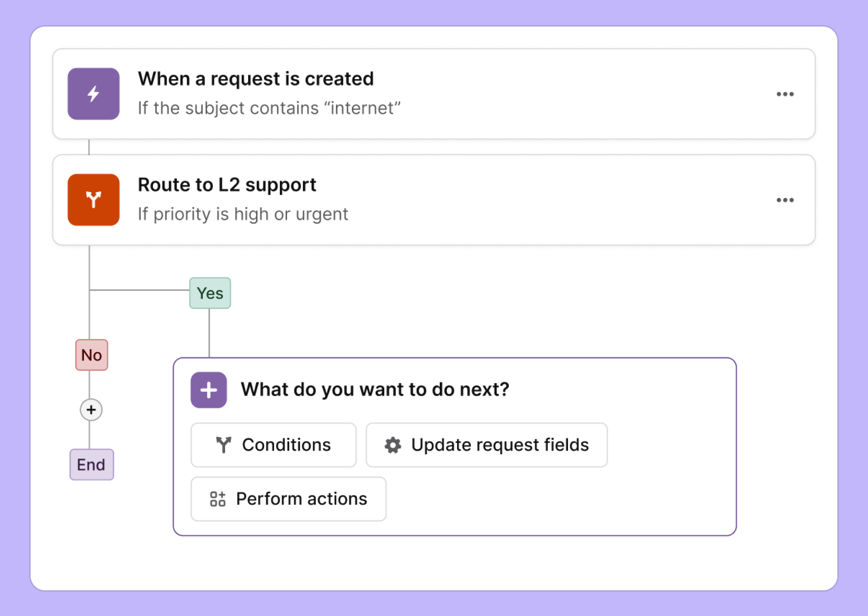Screen dimensions: 868x616
Task: Click the gear icon beside Update request fields
Action: pos(392,445)
